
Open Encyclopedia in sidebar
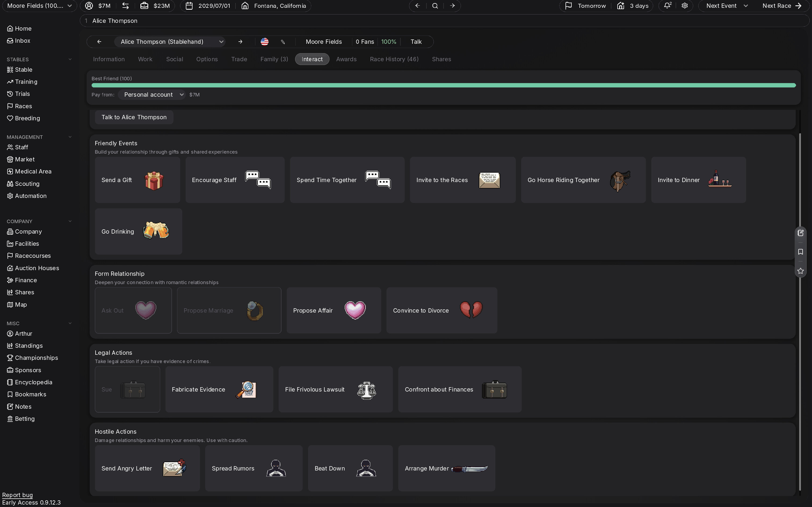coord(30,382)
